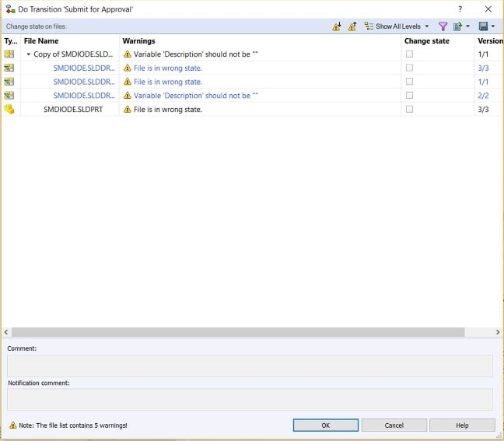Click in the Comment text field

250,366
